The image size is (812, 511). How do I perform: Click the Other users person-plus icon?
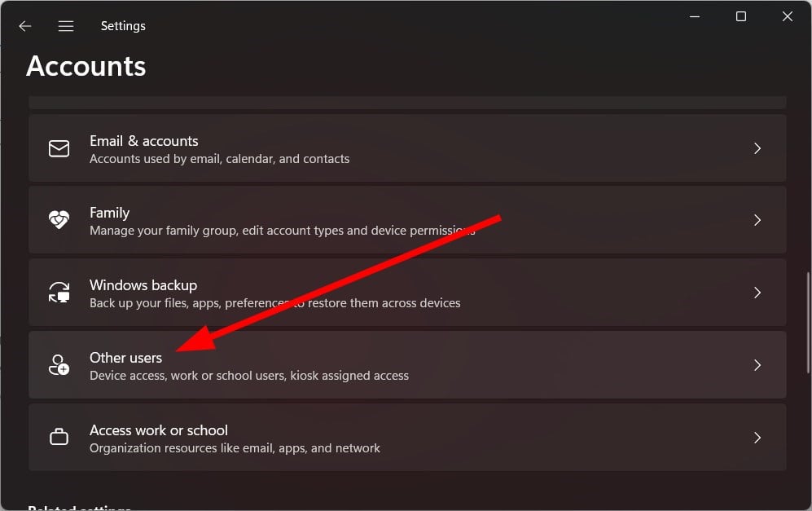coord(59,365)
